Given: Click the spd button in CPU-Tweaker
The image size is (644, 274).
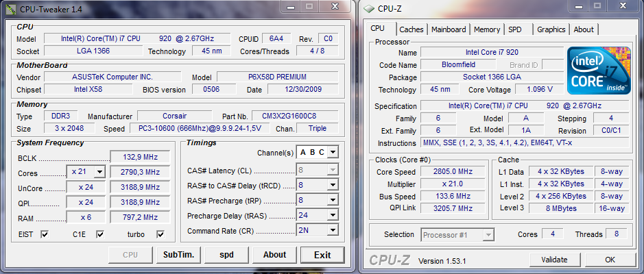Looking at the screenshot, I should [226, 255].
